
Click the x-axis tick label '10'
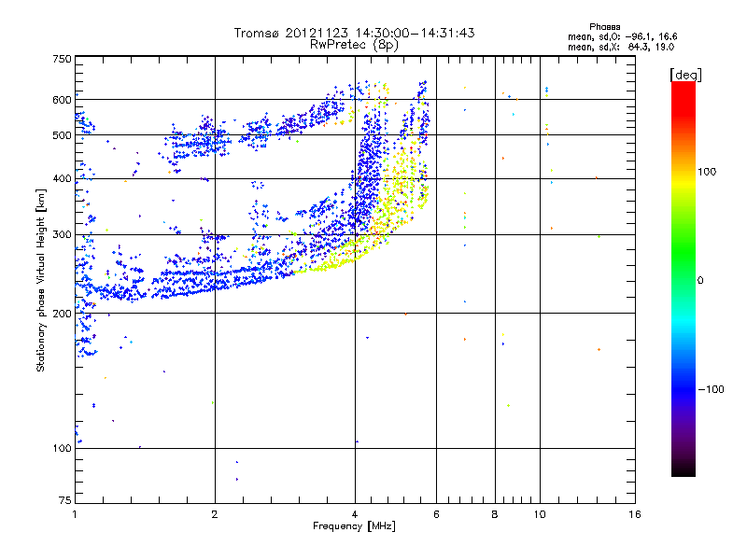[540, 514]
